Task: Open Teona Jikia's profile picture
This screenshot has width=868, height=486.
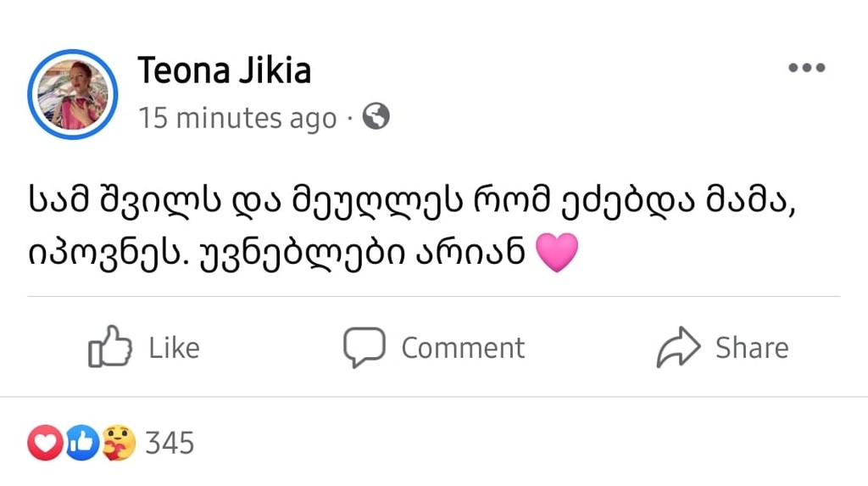Action: pyautogui.click(x=72, y=94)
